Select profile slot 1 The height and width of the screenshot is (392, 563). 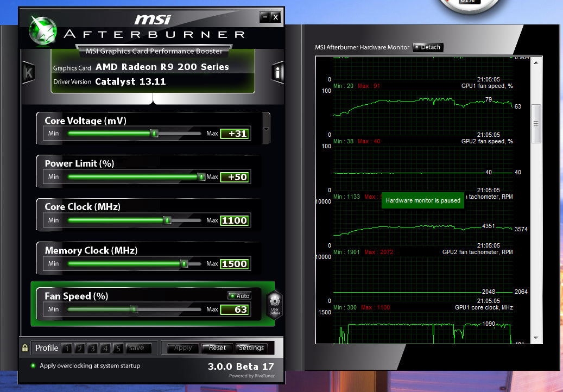point(67,348)
